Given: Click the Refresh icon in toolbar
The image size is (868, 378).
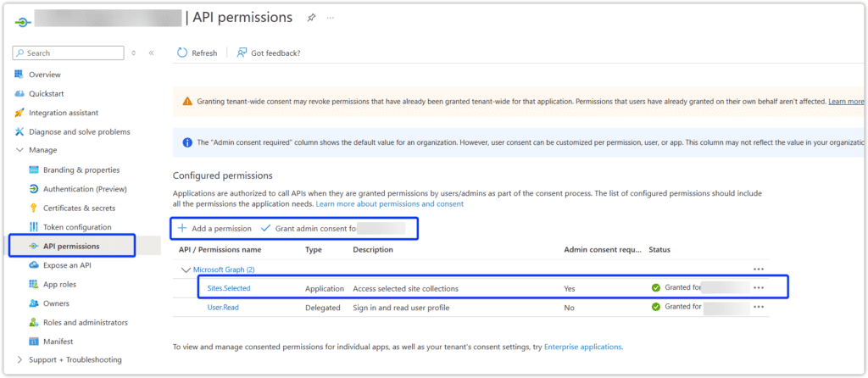Looking at the screenshot, I should tap(182, 53).
